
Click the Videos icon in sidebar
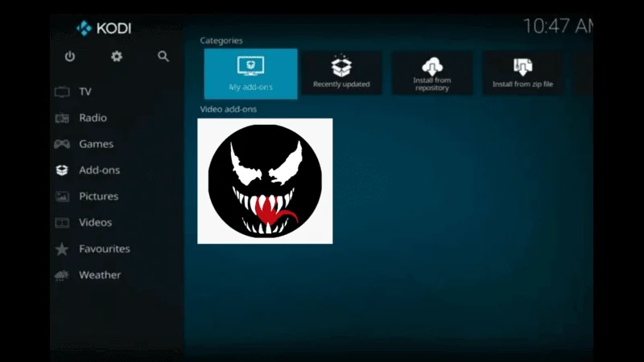[62, 223]
